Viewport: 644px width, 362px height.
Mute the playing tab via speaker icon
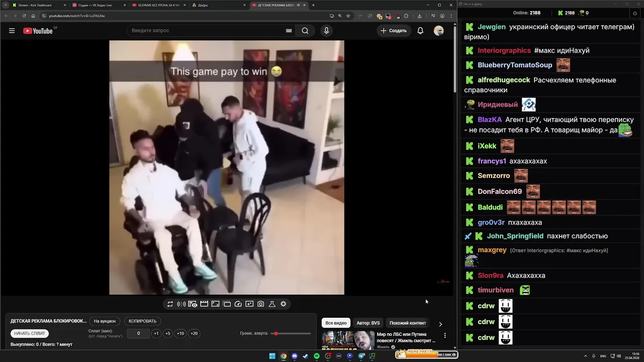(x=298, y=5)
